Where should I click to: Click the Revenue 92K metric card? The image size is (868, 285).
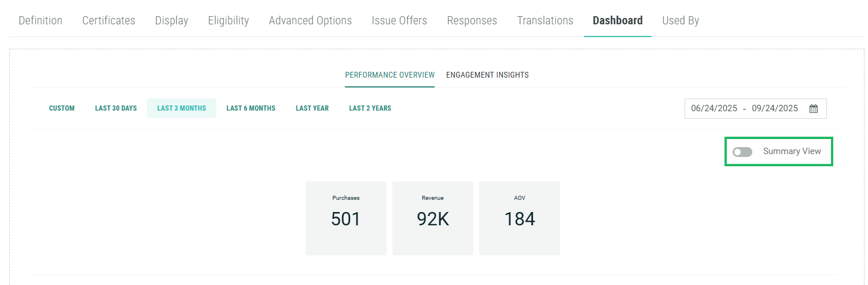click(433, 218)
